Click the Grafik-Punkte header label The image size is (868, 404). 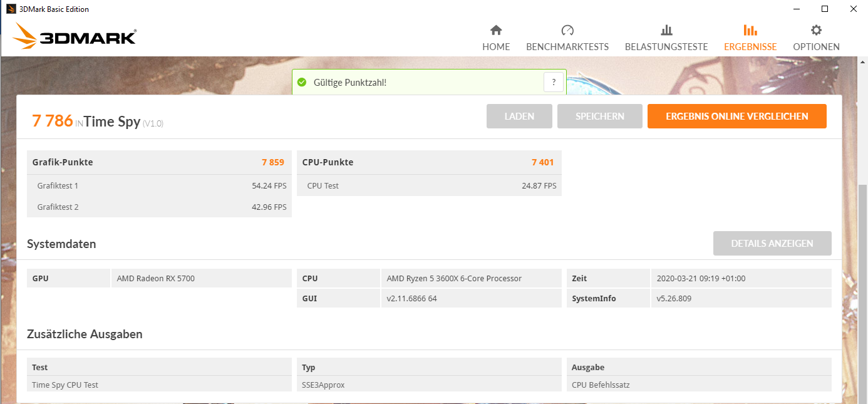63,162
